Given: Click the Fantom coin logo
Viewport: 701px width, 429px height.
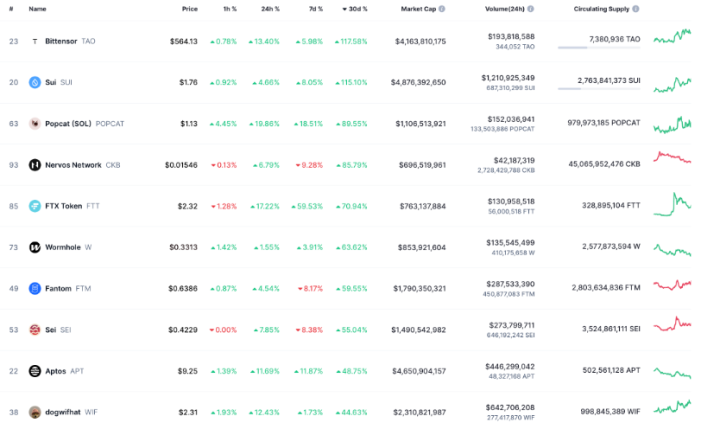Looking at the screenshot, I should pyautogui.click(x=35, y=288).
